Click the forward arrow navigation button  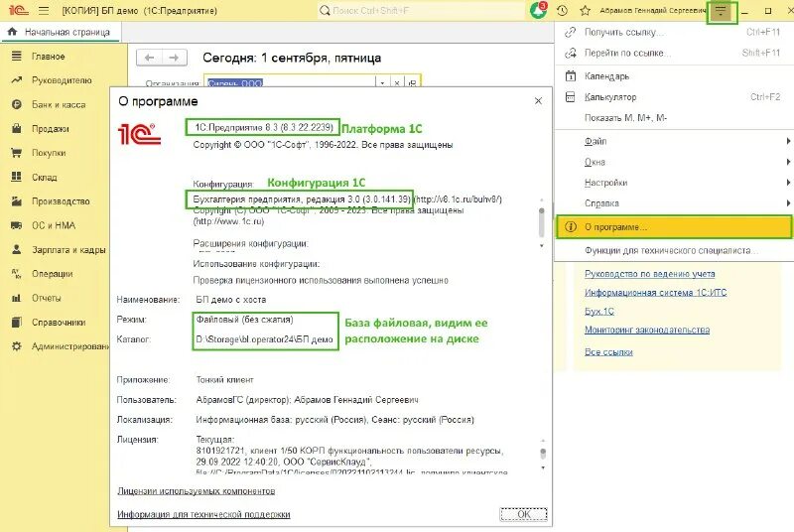pyautogui.click(x=175, y=58)
